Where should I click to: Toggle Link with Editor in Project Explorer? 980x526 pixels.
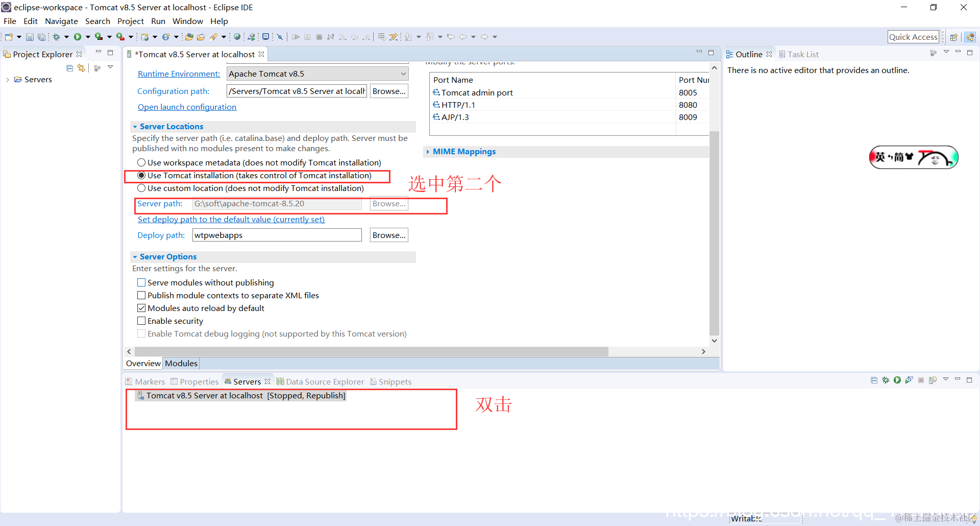point(81,68)
